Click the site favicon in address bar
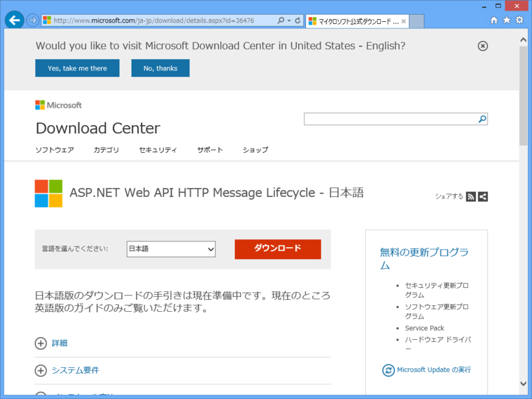Image resolution: width=532 pixels, height=399 pixels. point(47,21)
